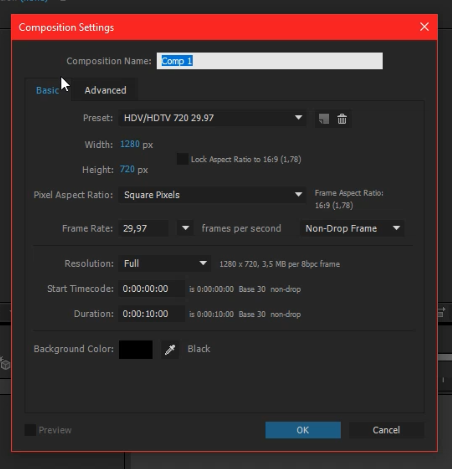Switch to the Advanced tab
The width and height of the screenshot is (452, 469).
pyautogui.click(x=105, y=90)
